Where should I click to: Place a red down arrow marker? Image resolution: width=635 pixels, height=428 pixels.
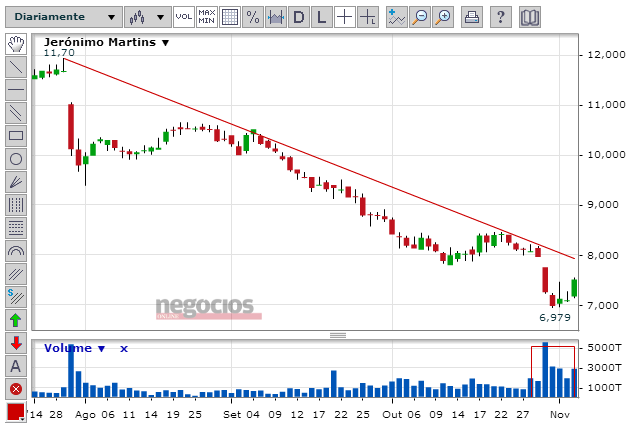[x=16, y=343]
